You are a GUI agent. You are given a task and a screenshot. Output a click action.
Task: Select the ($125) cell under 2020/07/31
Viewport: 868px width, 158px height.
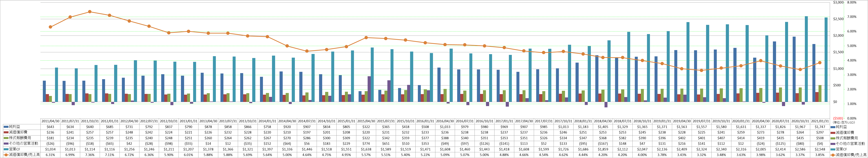tap(780, 144)
